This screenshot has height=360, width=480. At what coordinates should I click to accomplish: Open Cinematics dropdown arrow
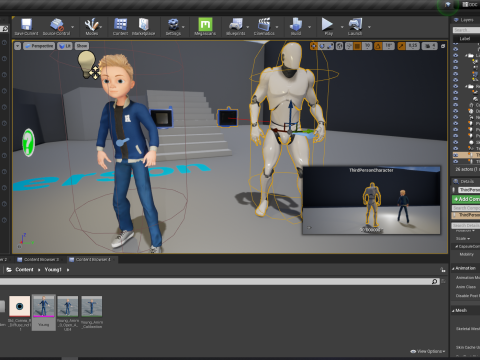pos(277,27)
